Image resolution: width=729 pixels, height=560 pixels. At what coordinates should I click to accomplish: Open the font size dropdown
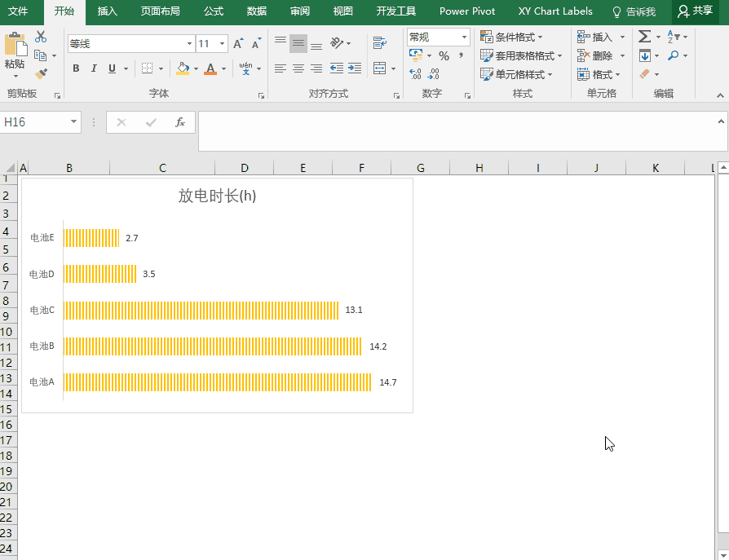[x=223, y=44]
